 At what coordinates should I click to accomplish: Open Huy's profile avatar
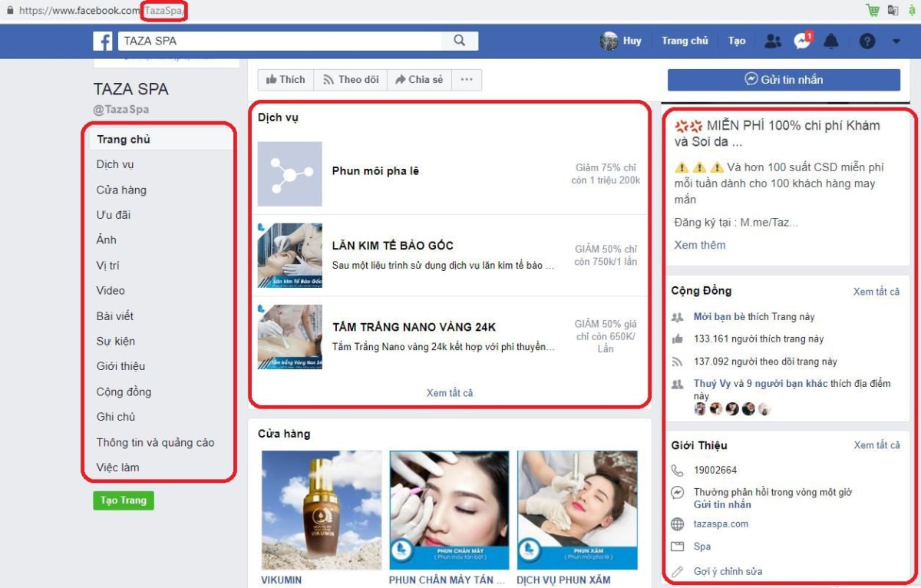pyautogui.click(x=609, y=41)
